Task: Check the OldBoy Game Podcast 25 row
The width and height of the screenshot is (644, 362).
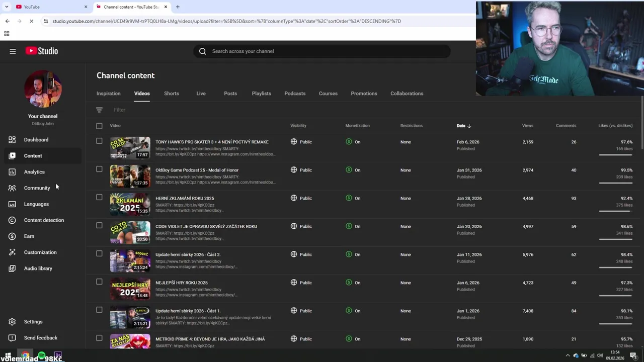Action: click(99, 169)
